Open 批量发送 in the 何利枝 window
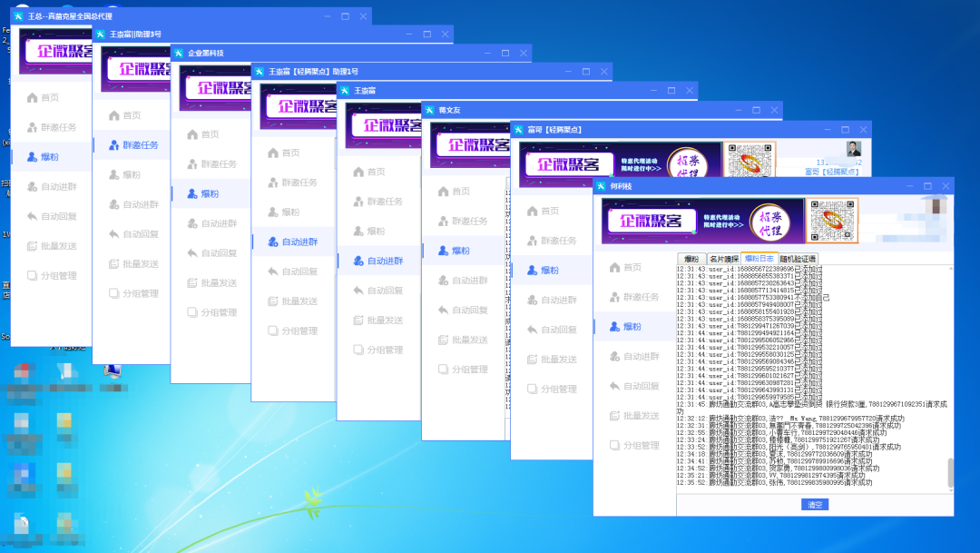Image resolution: width=980 pixels, height=553 pixels. tap(633, 415)
